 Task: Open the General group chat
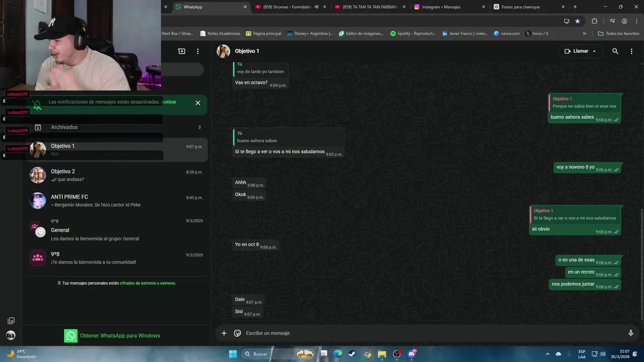pos(117,230)
